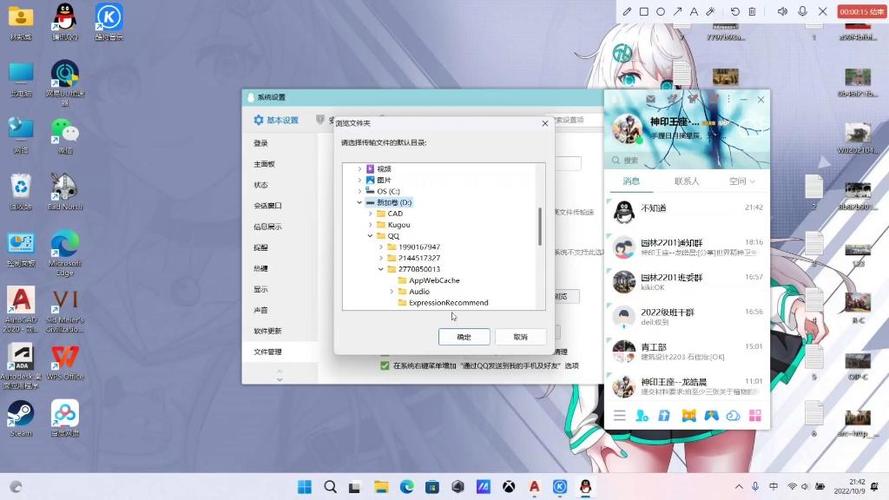889x500 pixels.
Task: Select the pencil draw tool in recorder toolbar
Action: pyautogui.click(x=627, y=11)
